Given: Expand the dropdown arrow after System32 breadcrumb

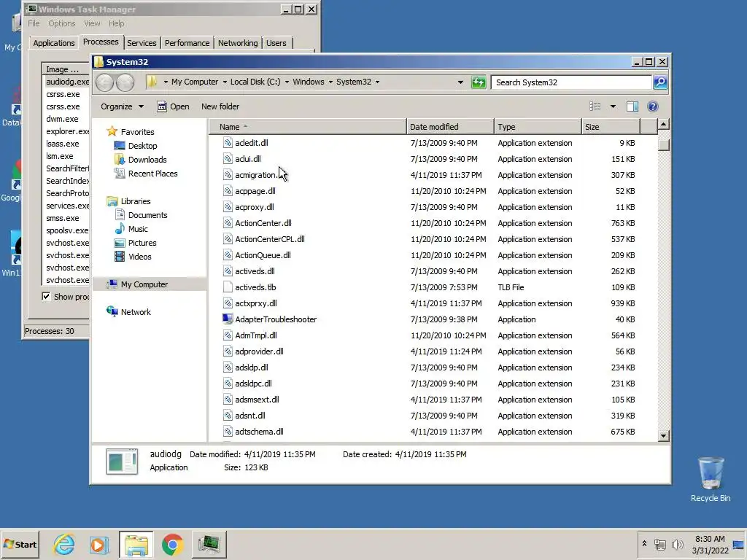Looking at the screenshot, I should [x=377, y=82].
